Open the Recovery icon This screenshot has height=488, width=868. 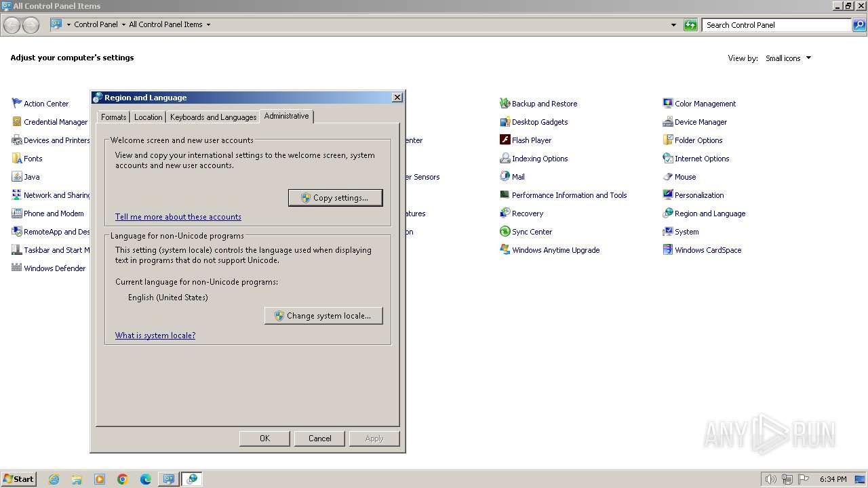[505, 213]
